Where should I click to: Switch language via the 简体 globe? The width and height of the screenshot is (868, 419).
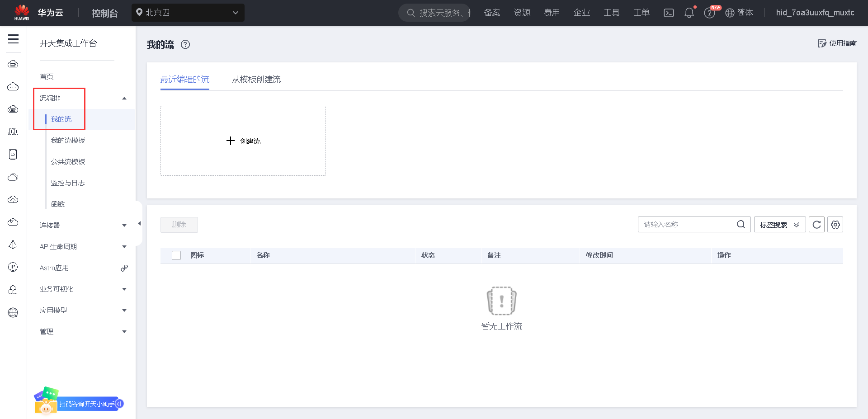click(x=739, y=13)
